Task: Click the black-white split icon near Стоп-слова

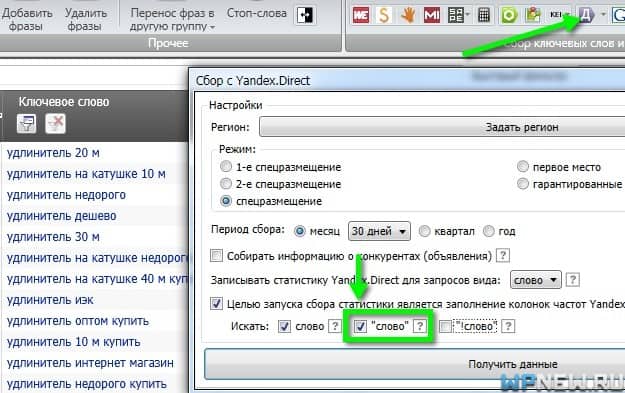Action: point(305,15)
